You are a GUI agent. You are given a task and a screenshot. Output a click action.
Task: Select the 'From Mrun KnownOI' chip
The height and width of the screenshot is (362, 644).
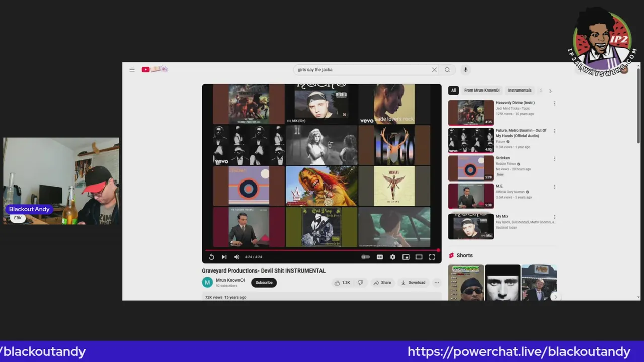[481, 90]
